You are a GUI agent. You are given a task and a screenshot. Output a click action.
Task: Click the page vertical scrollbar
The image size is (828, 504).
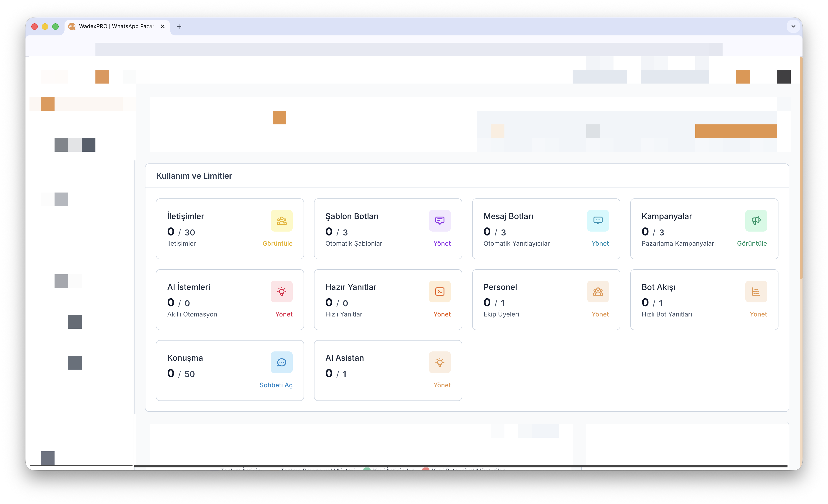point(801,168)
